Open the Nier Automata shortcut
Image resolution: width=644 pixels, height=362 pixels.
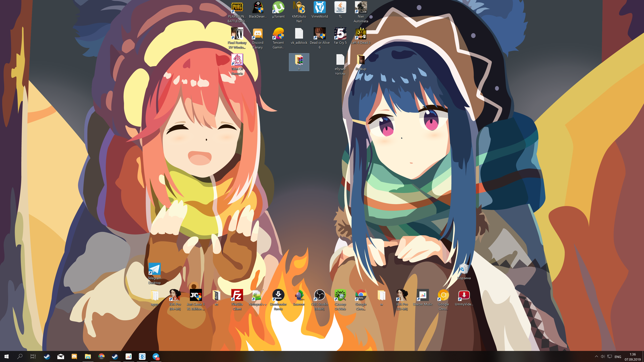click(x=361, y=12)
